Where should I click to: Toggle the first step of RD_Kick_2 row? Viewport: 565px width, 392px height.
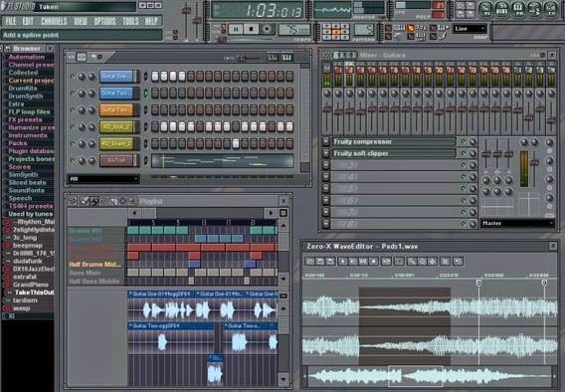(155, 126)
